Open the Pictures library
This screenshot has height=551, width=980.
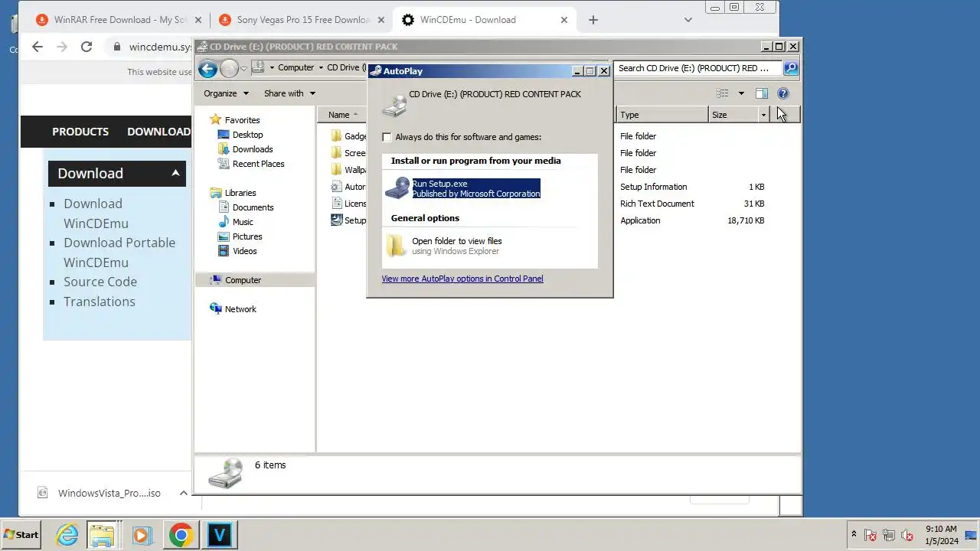(247, 236)
